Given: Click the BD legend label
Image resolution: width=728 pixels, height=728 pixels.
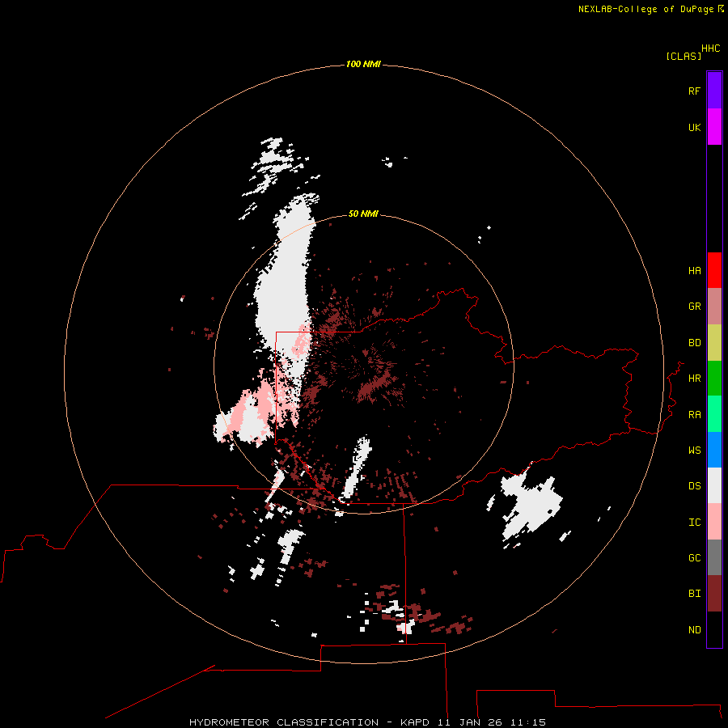Looking at the screenshot, I should pos(694,343).
